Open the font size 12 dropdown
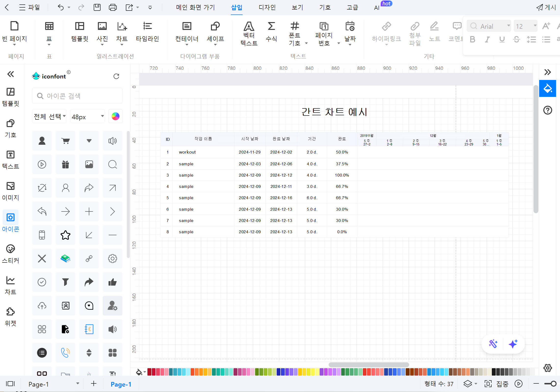 (525, 26)
